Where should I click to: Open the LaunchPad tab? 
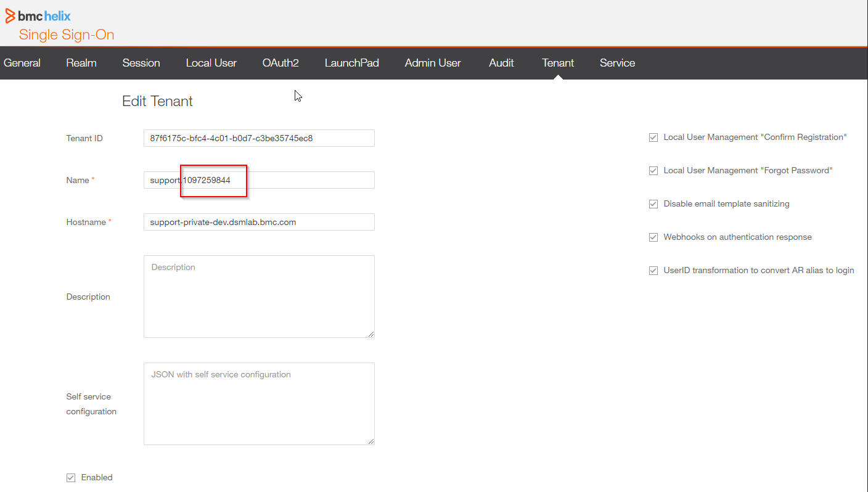click(352, 63)
